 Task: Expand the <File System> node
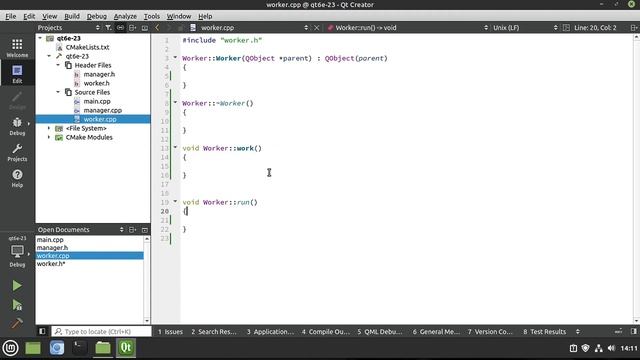tap(49, 128)
